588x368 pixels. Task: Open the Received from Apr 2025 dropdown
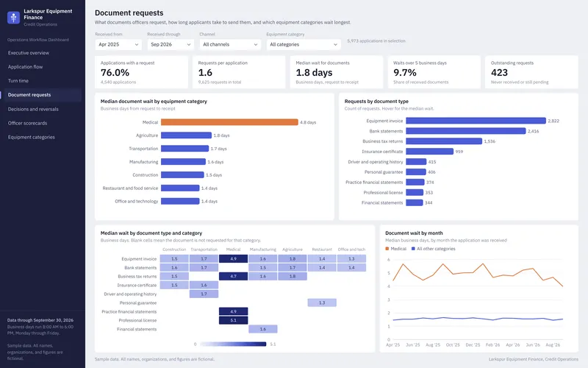click(118, 44)
